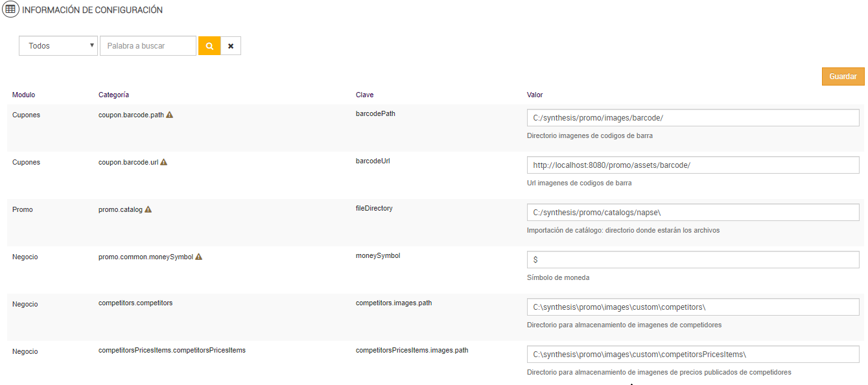Image resolution: width=868 pixels, height=385 pixels.
Task: Click warning icon beside promo.common.moneySymbol
Action: coord(199,257)
